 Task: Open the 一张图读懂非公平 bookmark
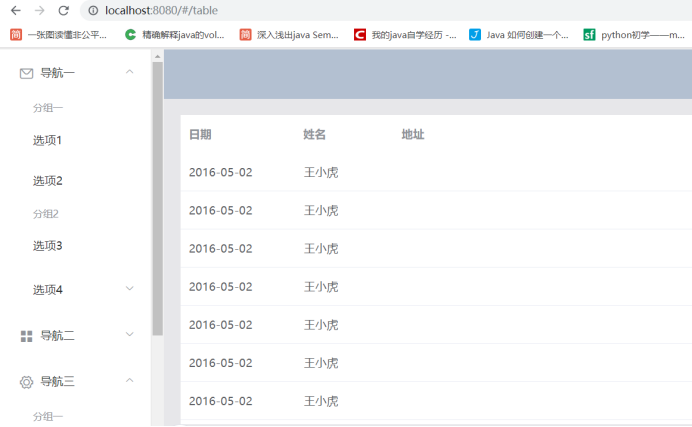(59, 35)
